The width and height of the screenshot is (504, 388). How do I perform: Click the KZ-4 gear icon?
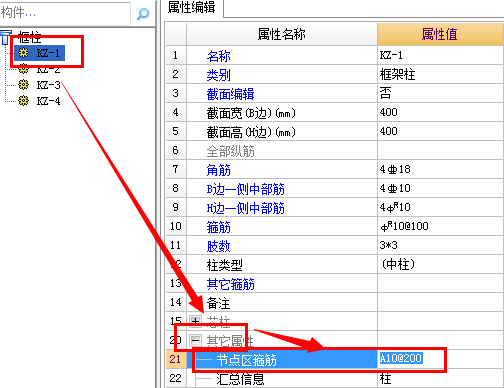23,101
